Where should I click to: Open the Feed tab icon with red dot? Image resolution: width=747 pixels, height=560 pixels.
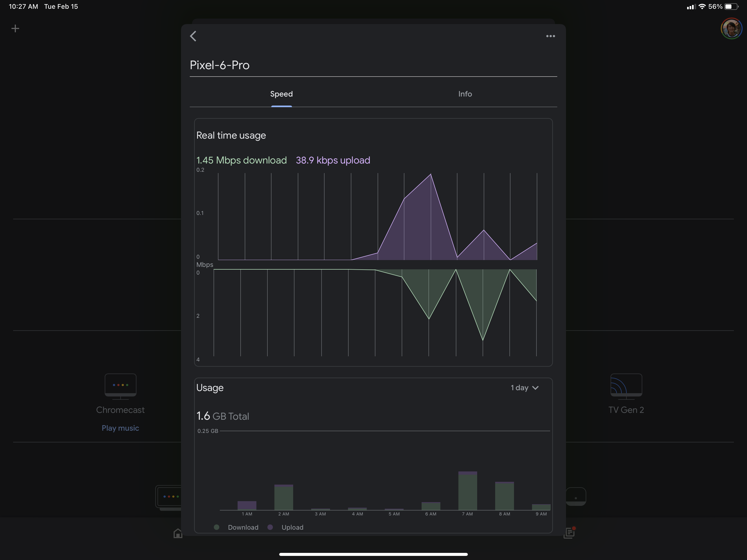tap(569, 533)
